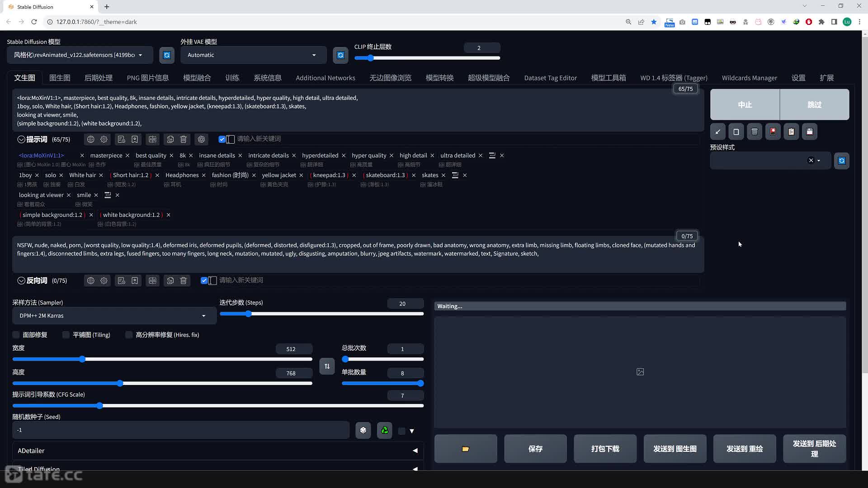Clear the preset style selection
Image resolution: width=868 pixels, height=488 pixels.
point(811,160)
